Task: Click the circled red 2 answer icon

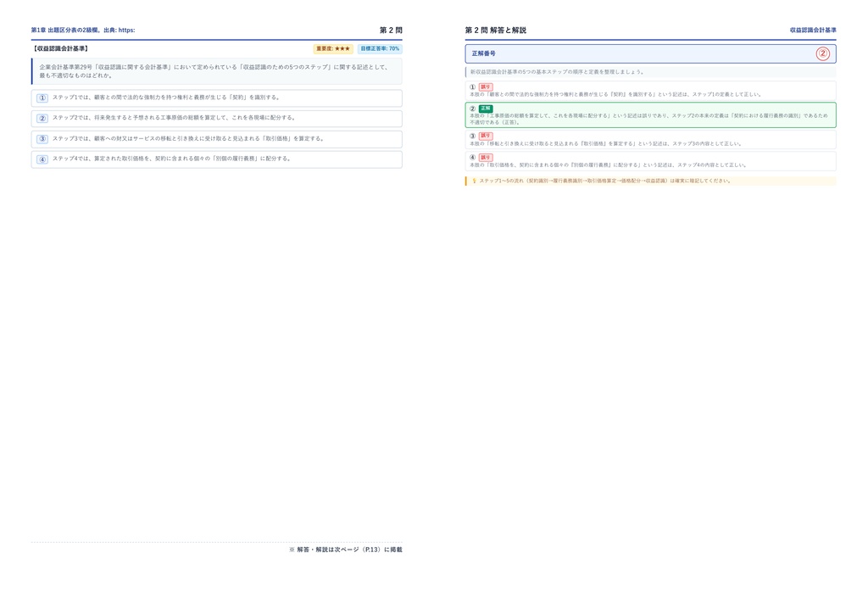Action: 822,53
